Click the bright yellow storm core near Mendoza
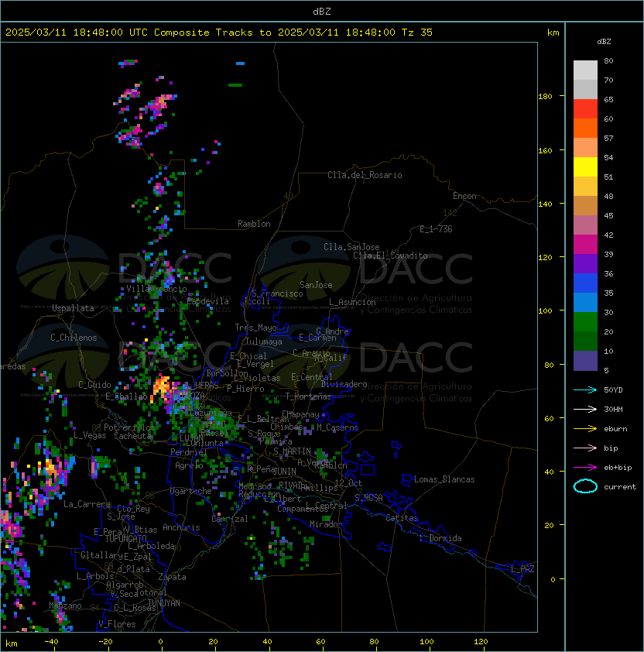 tap(161, 386)
